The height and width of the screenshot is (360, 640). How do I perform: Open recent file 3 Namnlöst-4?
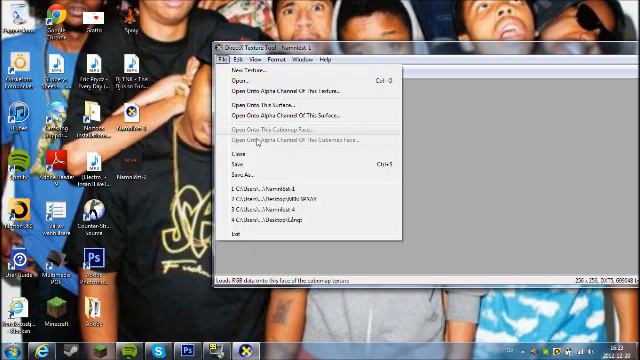[x=263, y=209]
